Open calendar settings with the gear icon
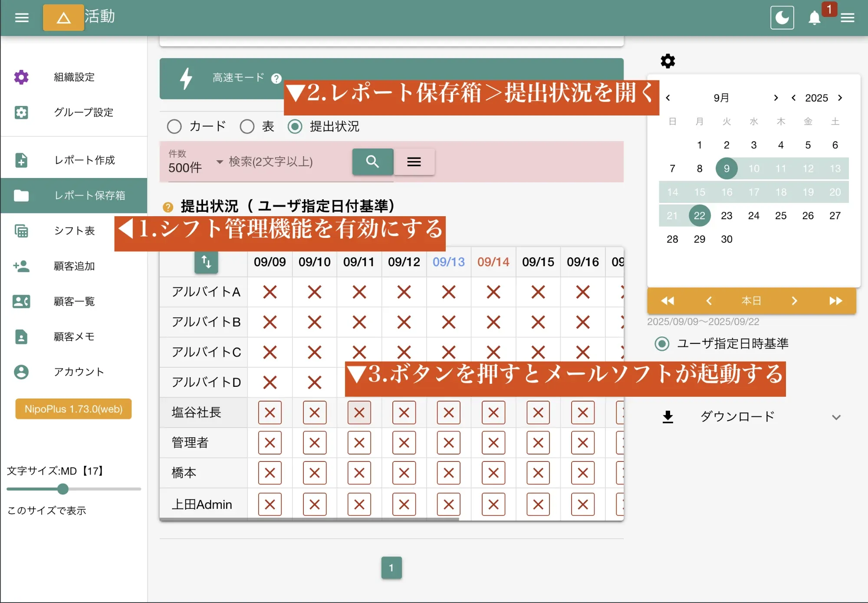The width and height of the screenshot is (868, 603). point(667,61)
